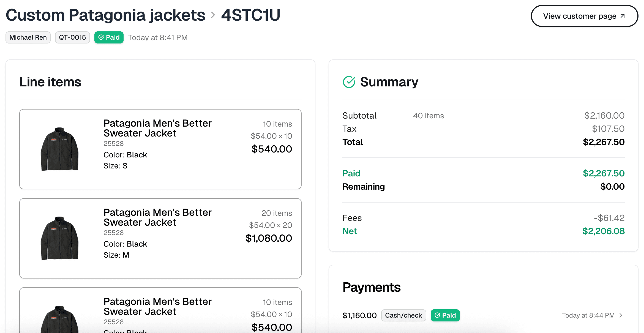The width and height of the screenshot is (644, 333).
Task: Select the checkmark inside the header Paid badge
Action: coord(102,37)
